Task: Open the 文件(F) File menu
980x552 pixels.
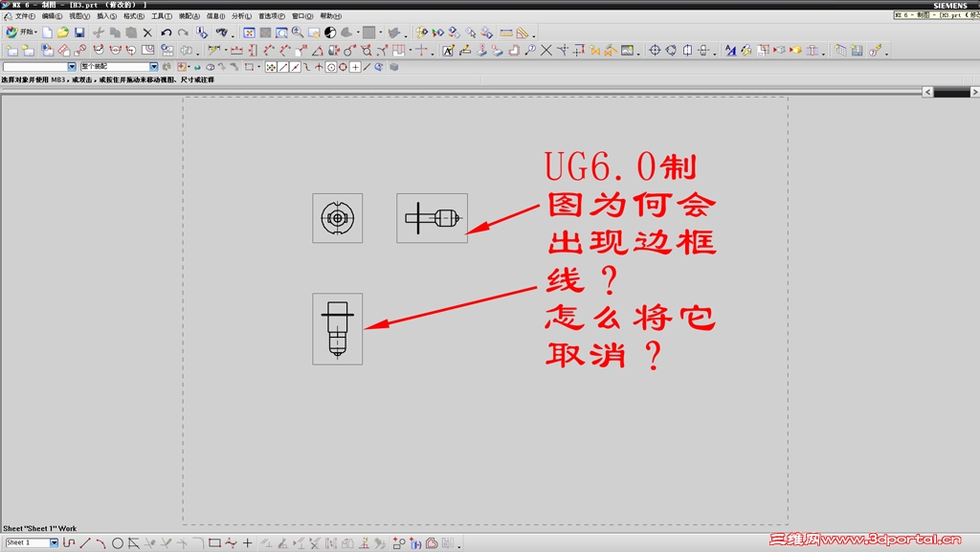Action: 25,16
